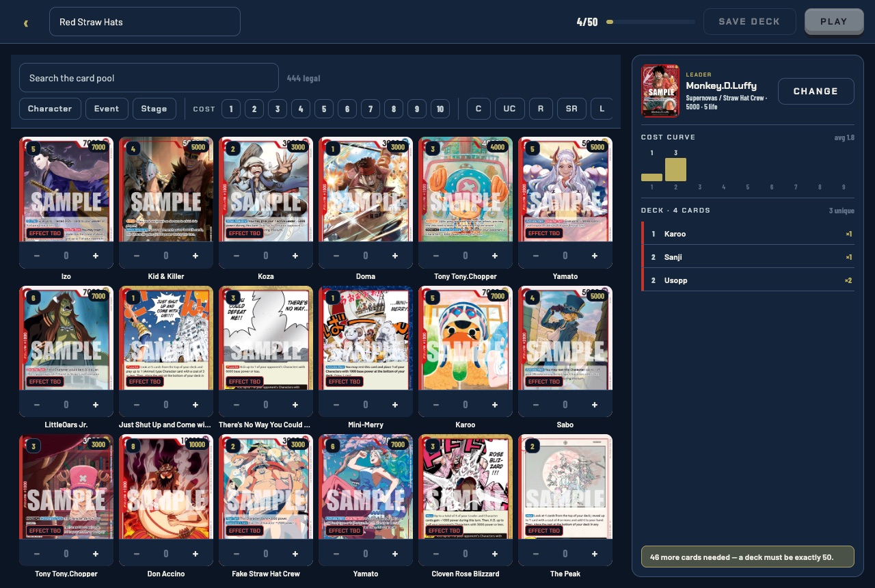
Task: Open the Don Accino card image
Action: tap(166, 487)
